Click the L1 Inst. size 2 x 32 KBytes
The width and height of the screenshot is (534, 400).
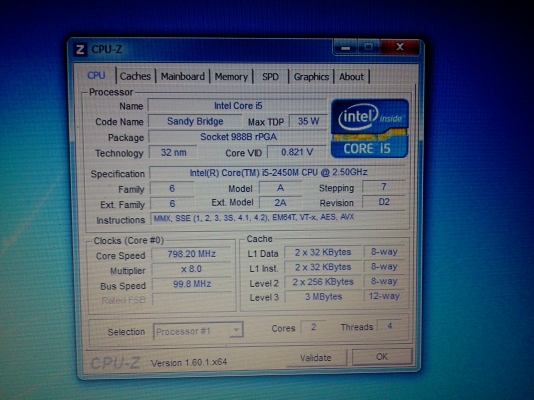[x=323, y=267]
